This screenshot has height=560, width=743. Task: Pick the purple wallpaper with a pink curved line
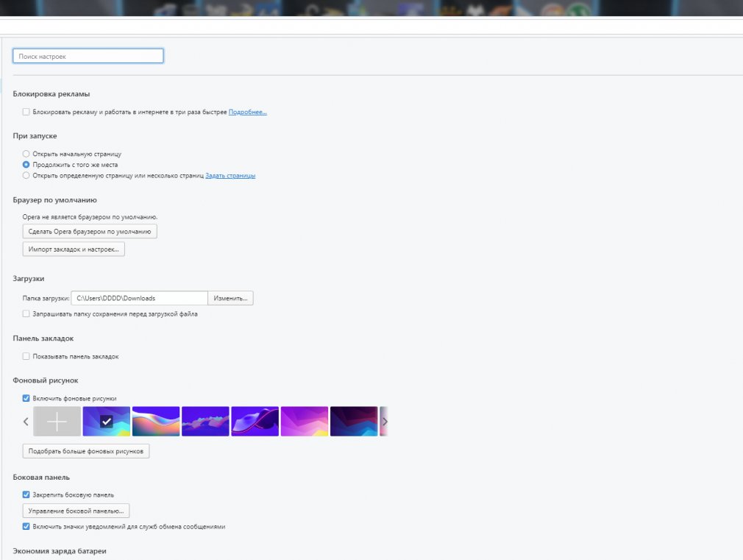pyautogui.click(x=255, y=421)
